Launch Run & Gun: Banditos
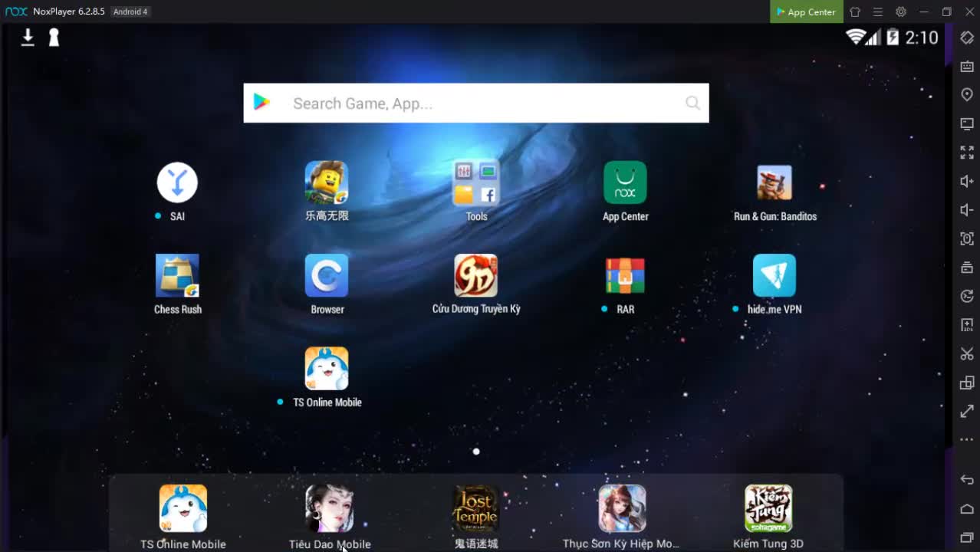Viewport: 980px width, 552px height. pyautogui.click(x=774, y=182)
